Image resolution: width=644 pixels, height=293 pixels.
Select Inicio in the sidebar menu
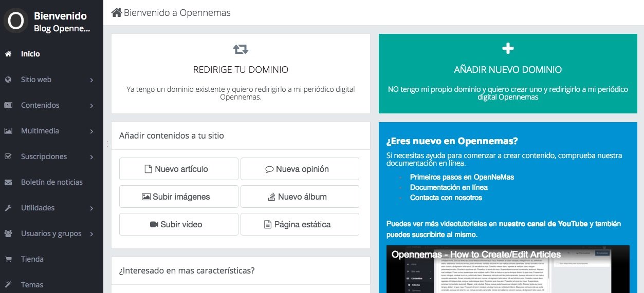[30, 54]
